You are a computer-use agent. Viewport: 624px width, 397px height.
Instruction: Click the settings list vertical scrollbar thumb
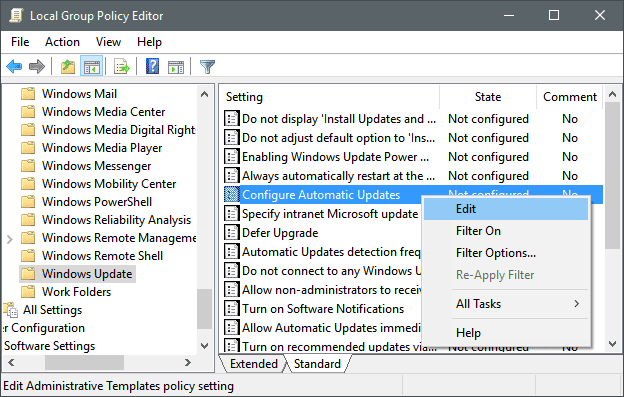click(x=612, y=176)
